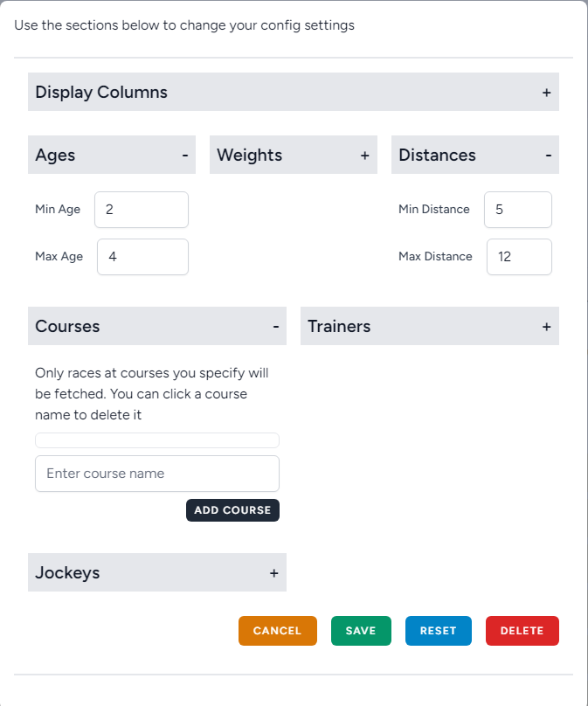588x706 pixels.
Task: Expand the Trainers section plus icon
Action: 546,327
